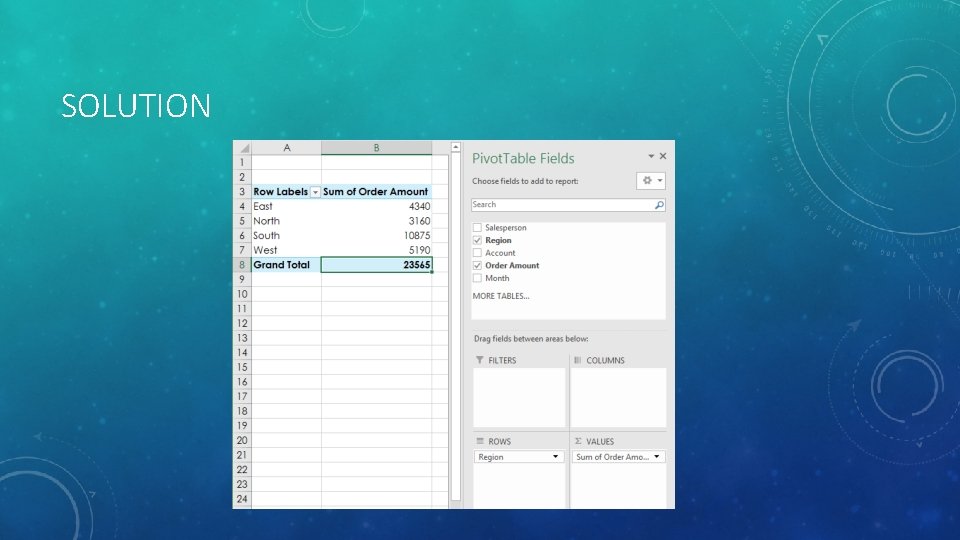Click inside the COLUMNS drop area
The width and height of the screenshot is (960, 540).
coord(618,397)
